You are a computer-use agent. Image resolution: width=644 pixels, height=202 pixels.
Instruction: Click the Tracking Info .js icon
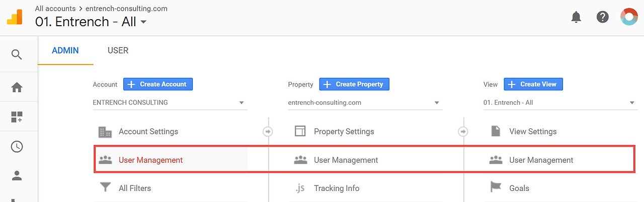(300, 188)
